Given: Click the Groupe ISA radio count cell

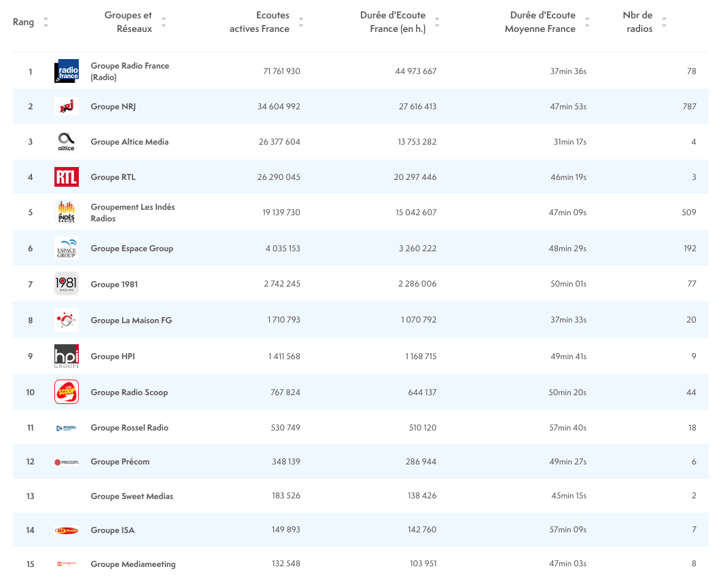Looking at the screenshot, I should pyautogui.click(x=693, y=530).
